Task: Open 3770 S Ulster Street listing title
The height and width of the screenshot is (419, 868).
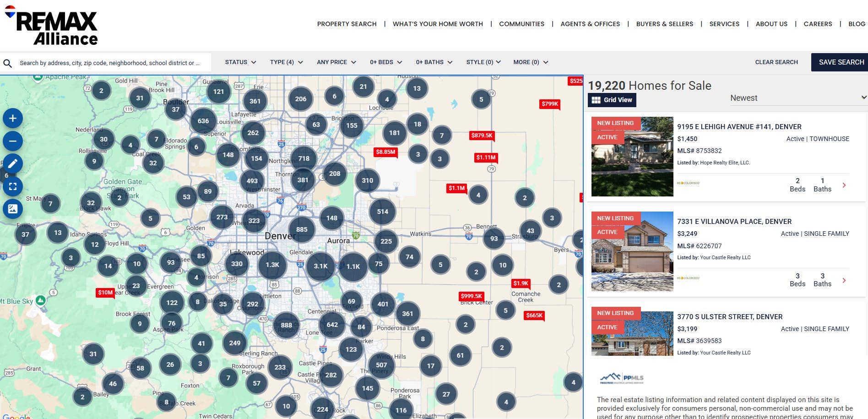Action: 730,317
